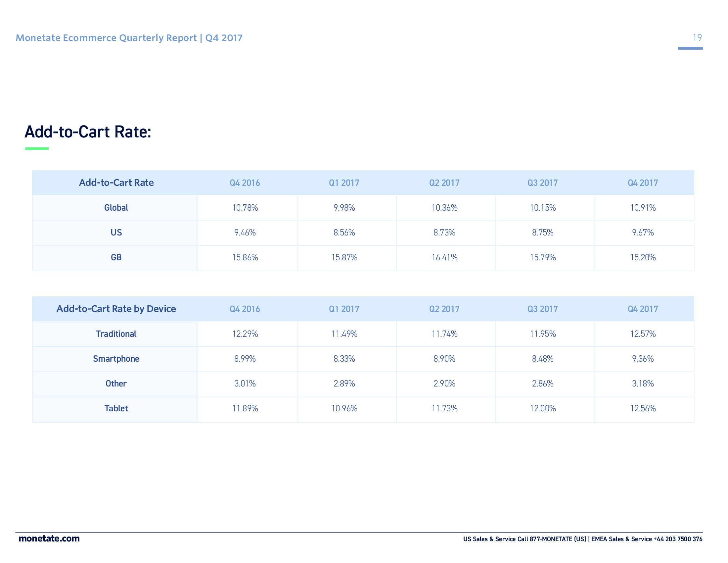
Task: Click the GB row label
Action: click(116, 257)
